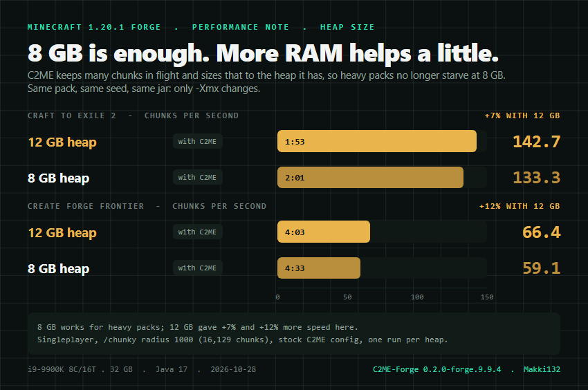This screenshot has width=588, height=390.
Task: Open the C2ME-Forge 0.2.0-forge.9.9.4 link
Action: coord(437,369)
